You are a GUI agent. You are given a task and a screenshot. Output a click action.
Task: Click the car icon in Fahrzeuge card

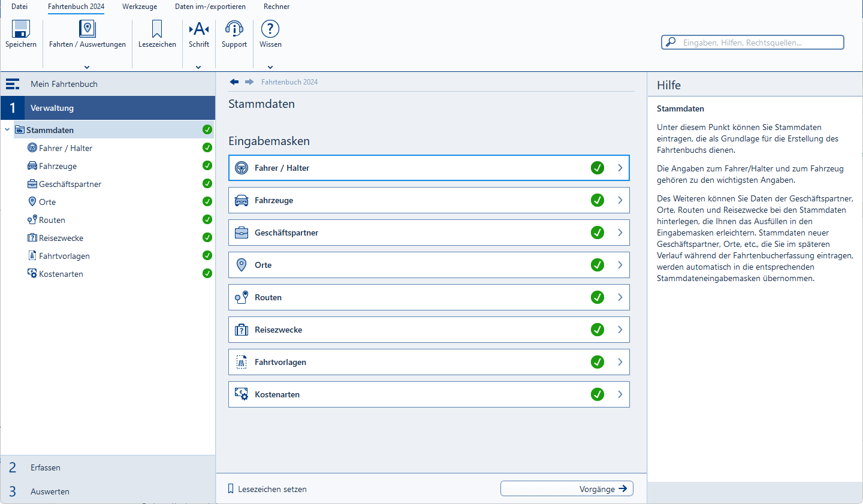pos(242,200)
